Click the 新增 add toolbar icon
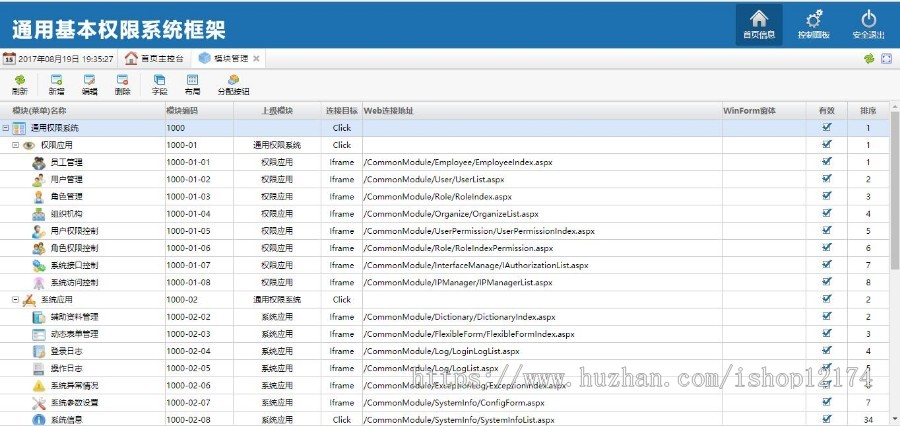Image resolution: width=900 pixels, height=426 pixels. (x=56, y=85)
